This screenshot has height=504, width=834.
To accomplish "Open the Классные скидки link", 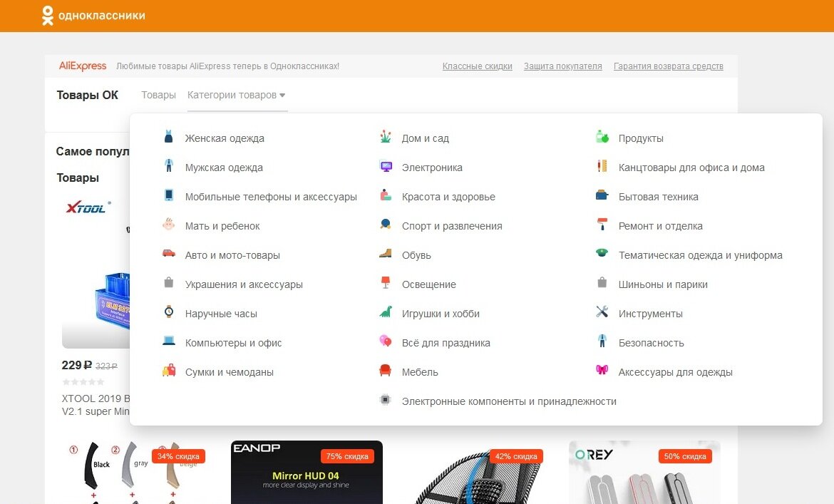I will [477, 66].
